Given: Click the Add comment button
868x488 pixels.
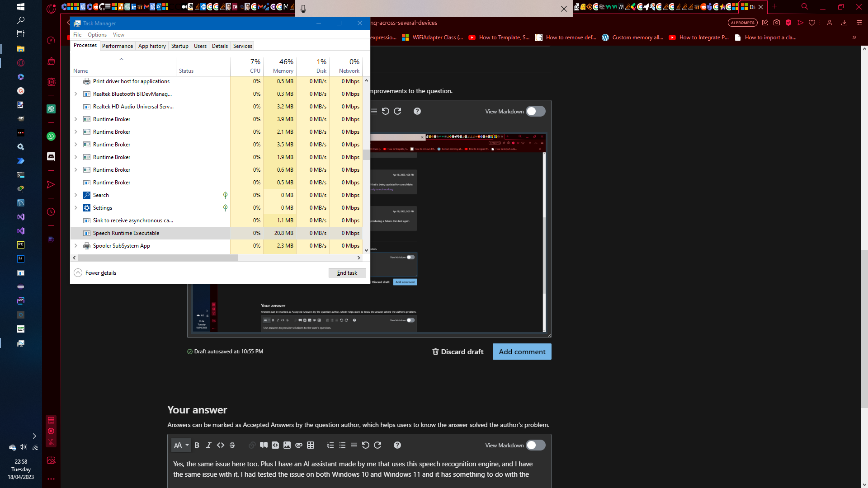Looking at the screenshot, I should point(522,352).
